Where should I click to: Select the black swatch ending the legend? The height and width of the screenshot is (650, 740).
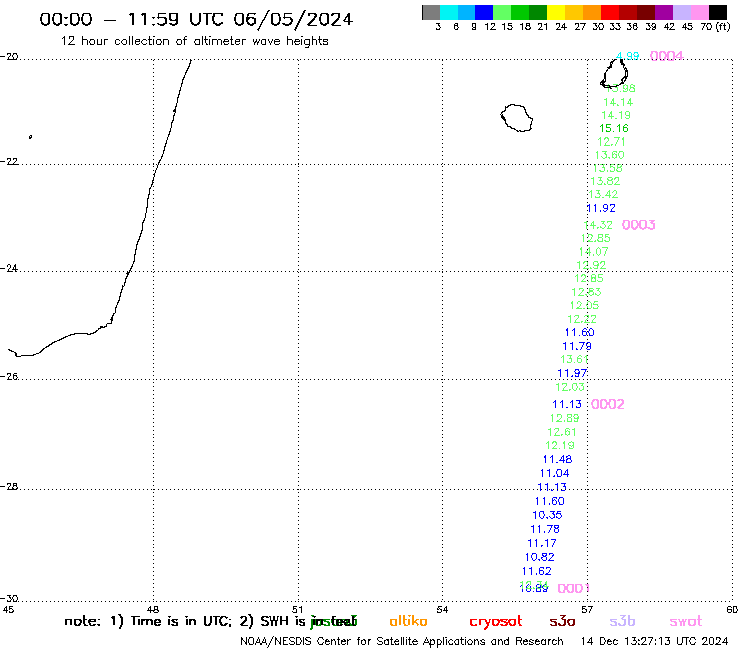718,12
